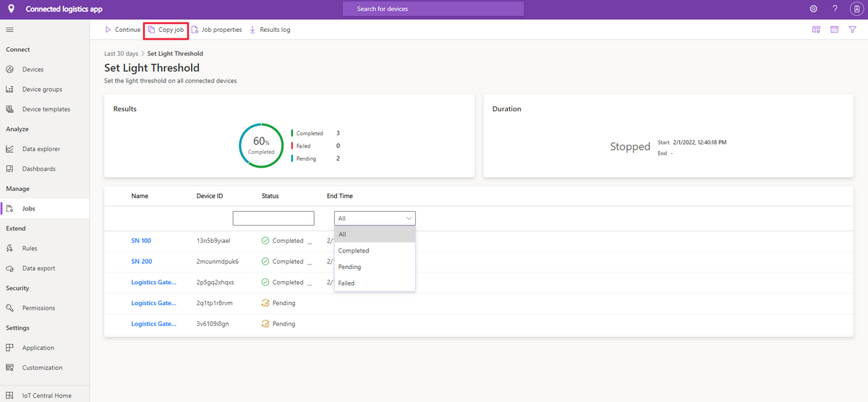Collapse the hamburger navigation menu
Screen dimensions: 868x402
tap(10, 30)
